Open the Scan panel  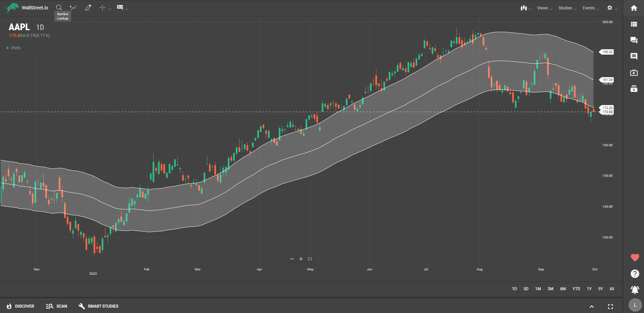point(57,306)
